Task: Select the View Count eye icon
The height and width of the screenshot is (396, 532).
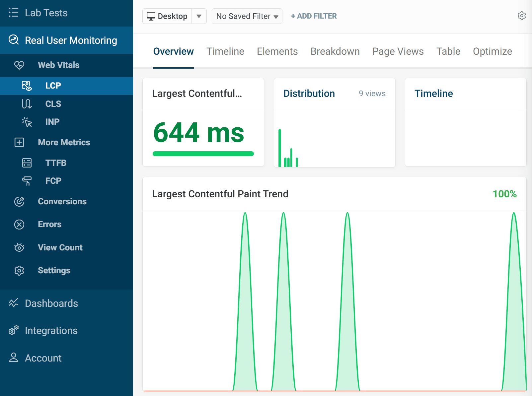Action: (x=19, y=247)
